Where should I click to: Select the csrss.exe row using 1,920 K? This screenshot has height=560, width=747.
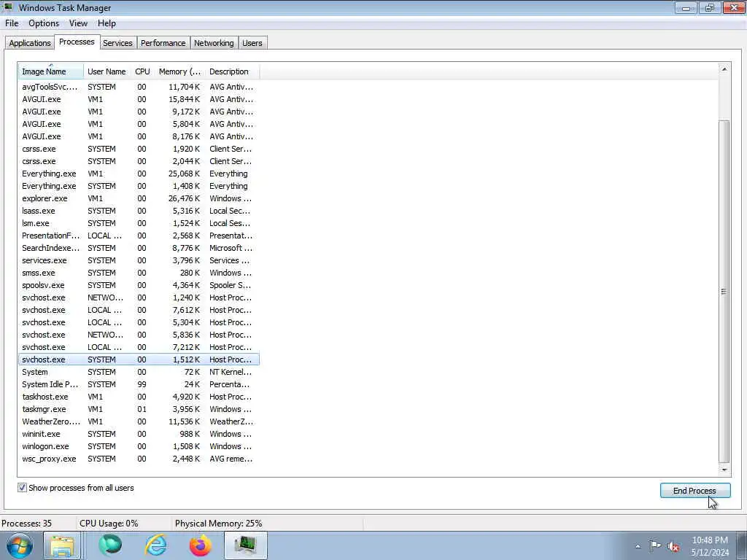tap(139, 149)
